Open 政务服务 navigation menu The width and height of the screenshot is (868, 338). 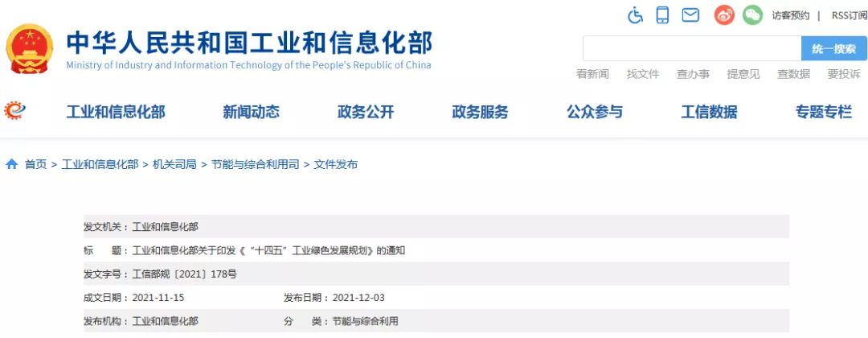pyautogui.click(x=480, y=113)
